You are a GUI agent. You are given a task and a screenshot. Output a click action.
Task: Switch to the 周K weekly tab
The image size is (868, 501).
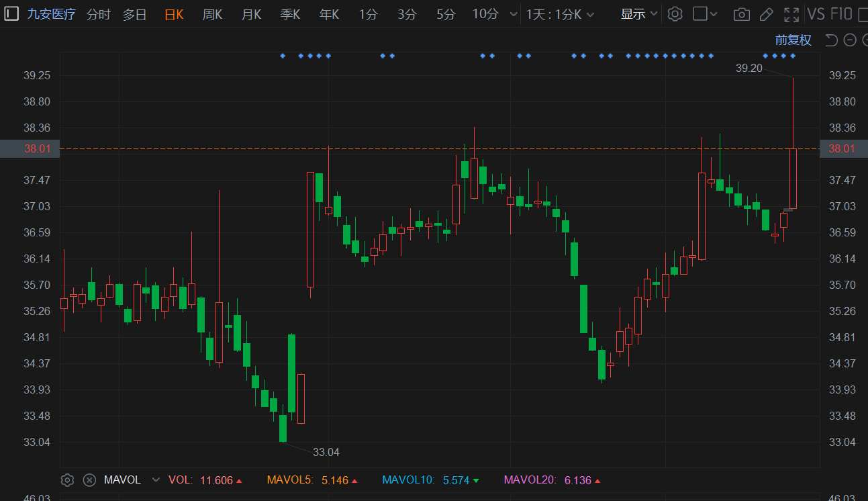[x=212, y=14]
